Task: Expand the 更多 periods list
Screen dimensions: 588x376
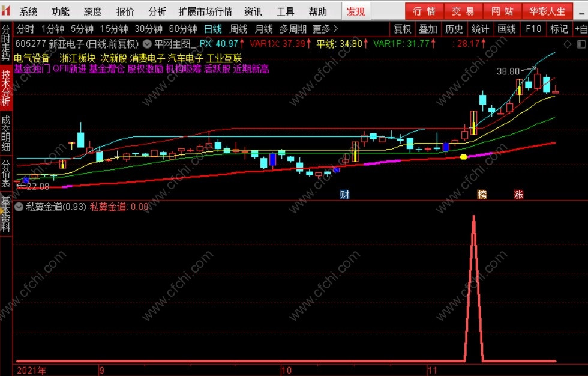Action: click(325, 29)
